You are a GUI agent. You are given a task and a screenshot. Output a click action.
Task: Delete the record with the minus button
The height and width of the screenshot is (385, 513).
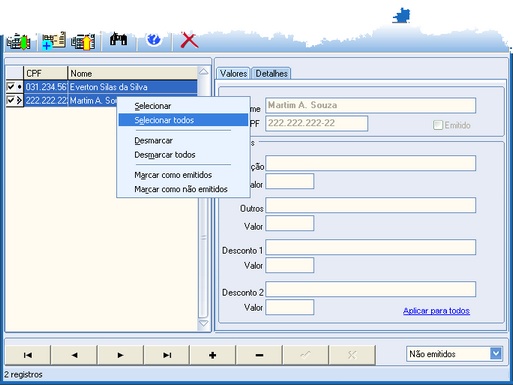click(259, 355)
